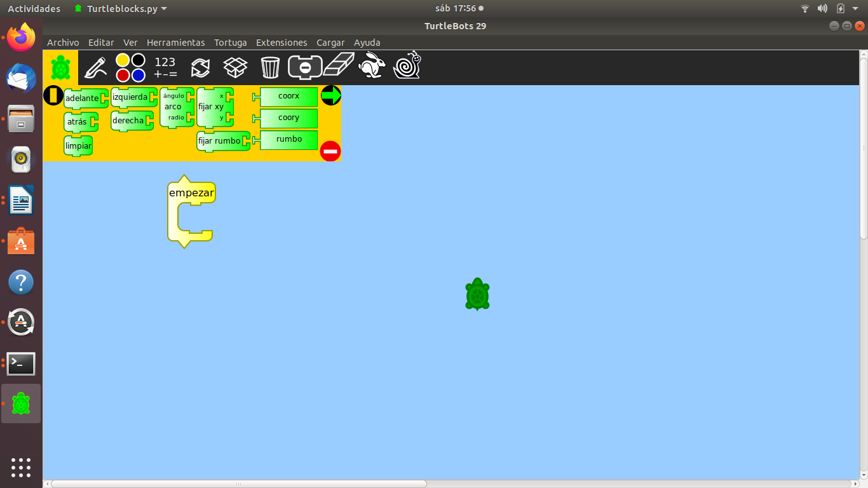Open the Colors palette with four circles
This screenshot has width=868, height=488.
tap(131, 67)
